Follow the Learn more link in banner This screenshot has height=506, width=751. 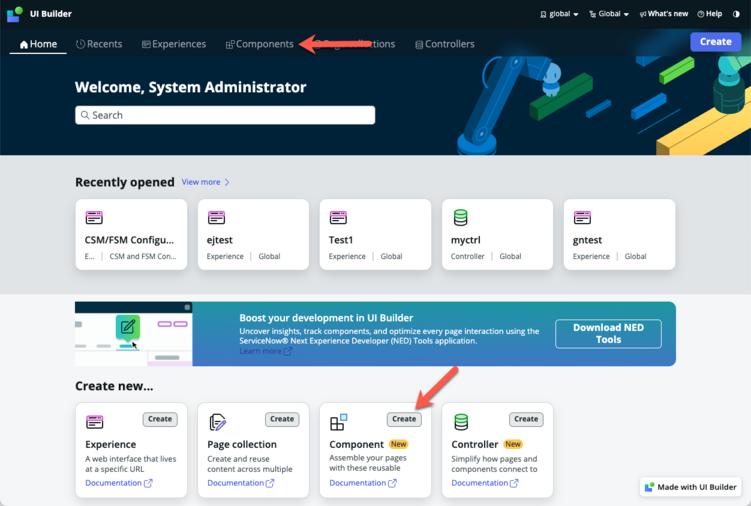(260, 351)
